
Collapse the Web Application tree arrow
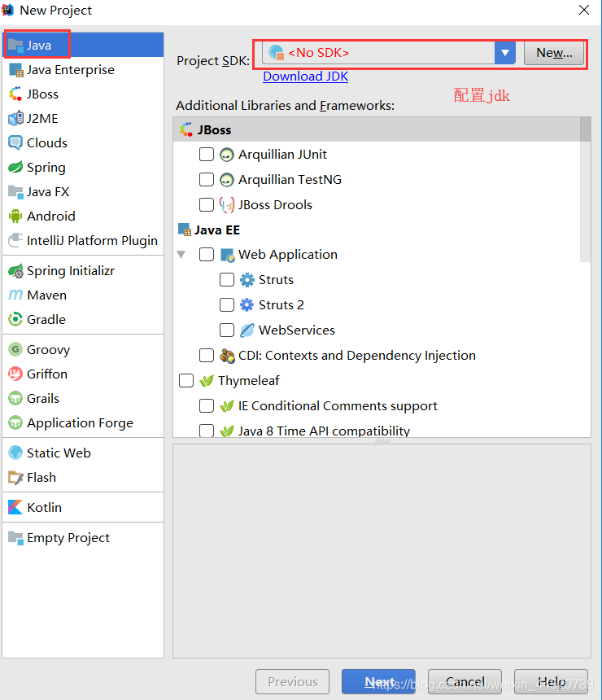click(181, 255)
